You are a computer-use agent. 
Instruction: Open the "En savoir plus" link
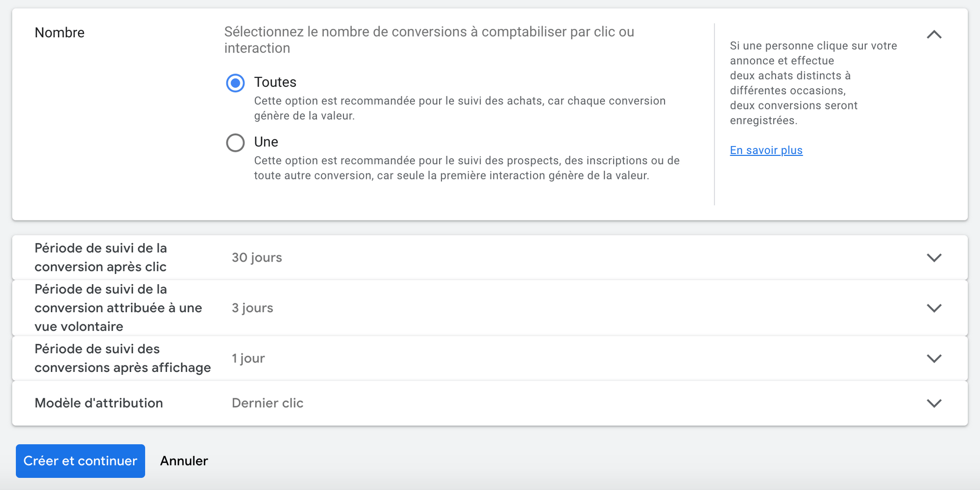(766, 150)
